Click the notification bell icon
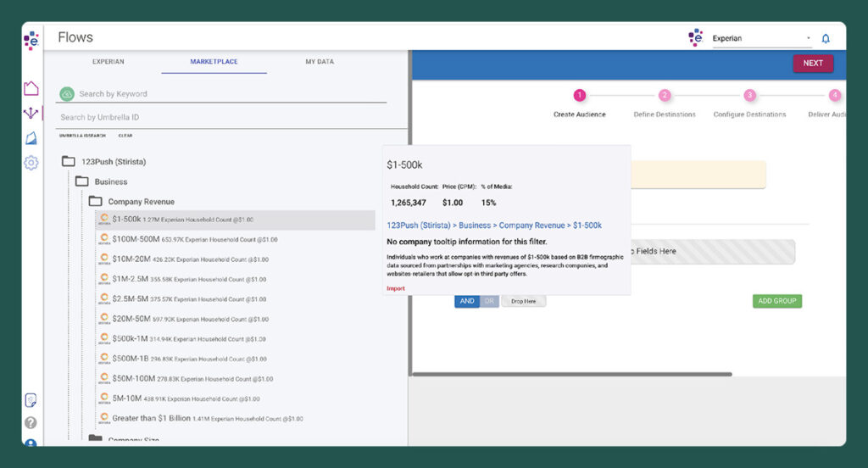This screenshot has width=868, height=468. tap(826, 39)
